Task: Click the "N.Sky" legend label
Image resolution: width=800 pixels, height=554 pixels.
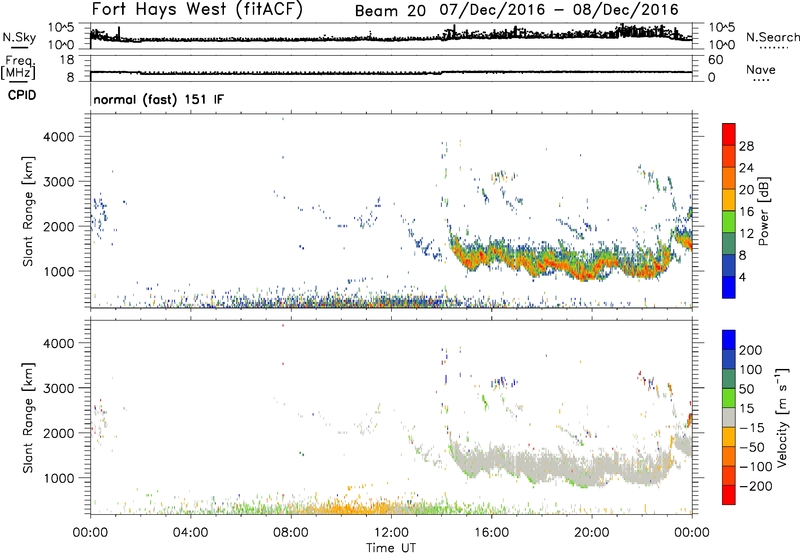Action: click(x=19, y=37)
